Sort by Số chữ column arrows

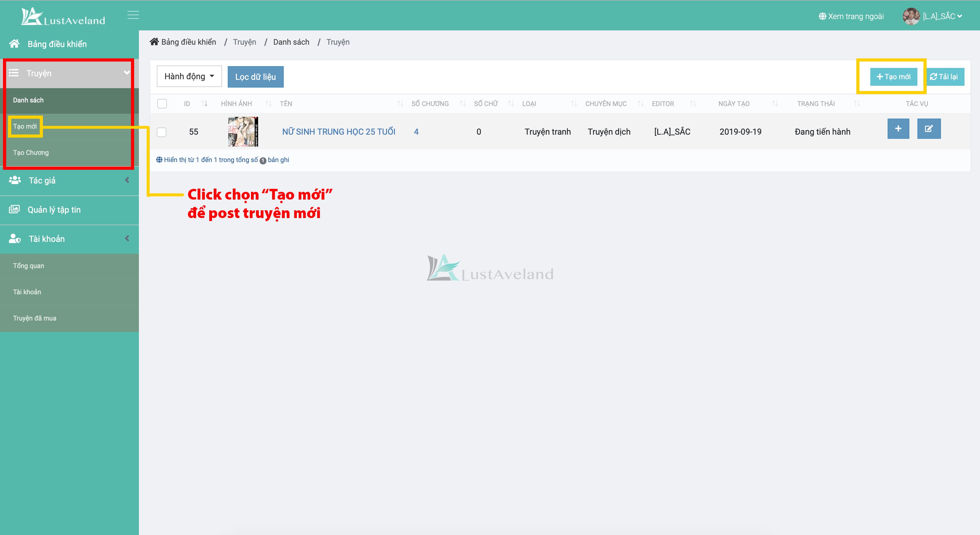click(511, 103)
